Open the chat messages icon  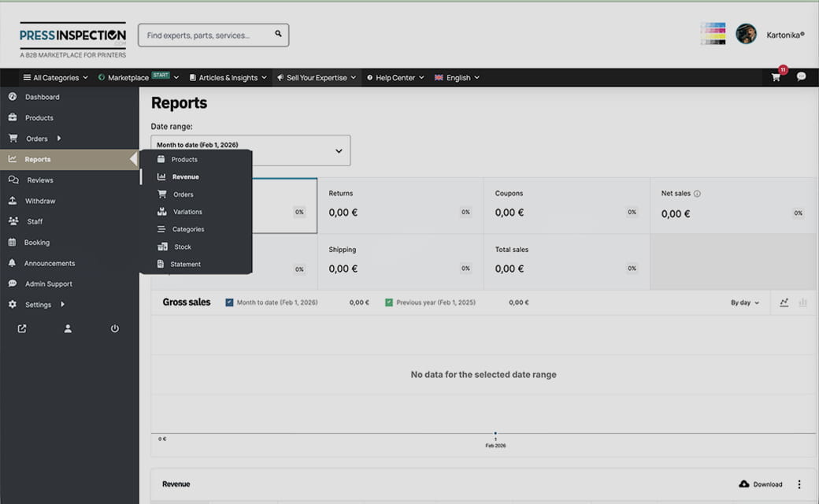[x=801, y=77]
